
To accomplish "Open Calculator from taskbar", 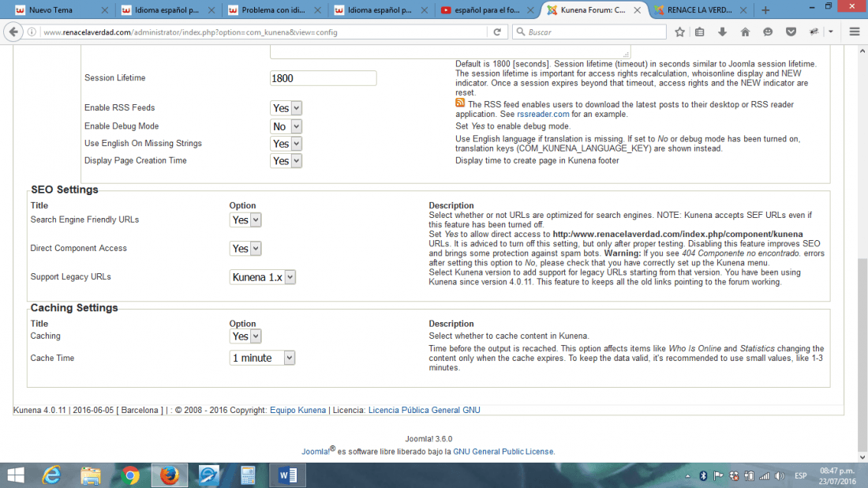I will pos(248,475).
